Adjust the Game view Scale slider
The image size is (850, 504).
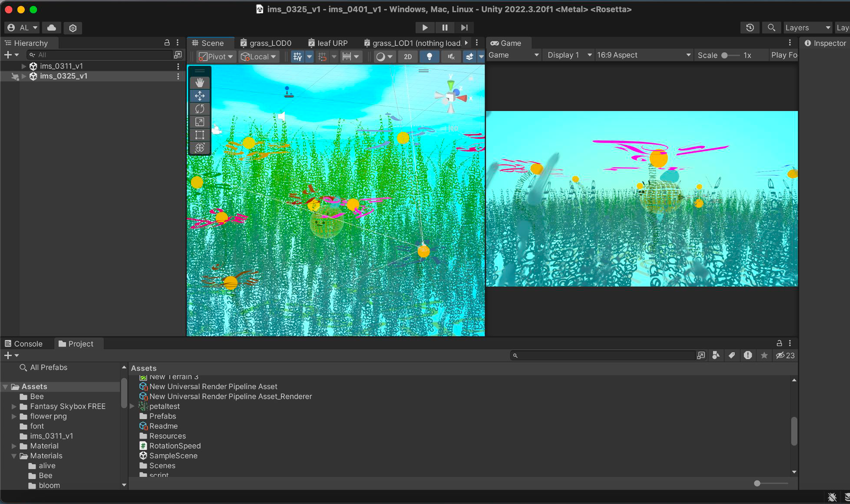(x=724, y=55)
